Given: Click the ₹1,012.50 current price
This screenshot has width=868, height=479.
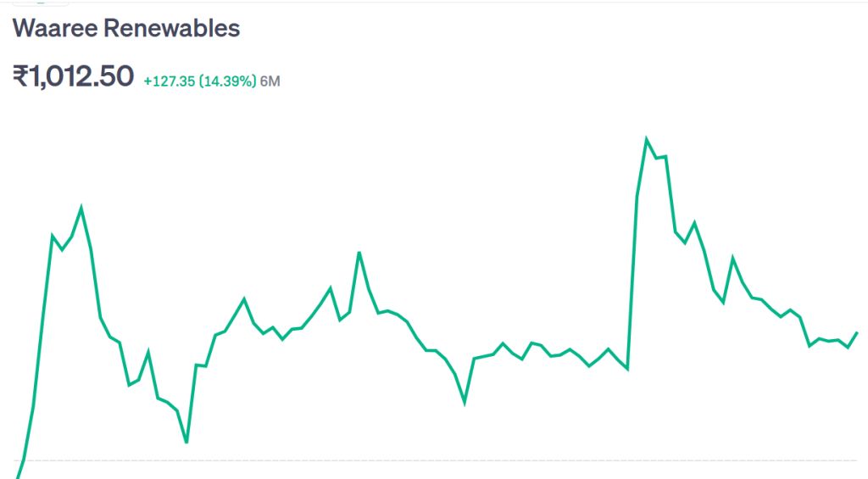Looking at the screenshot, I should click(73, 75).
